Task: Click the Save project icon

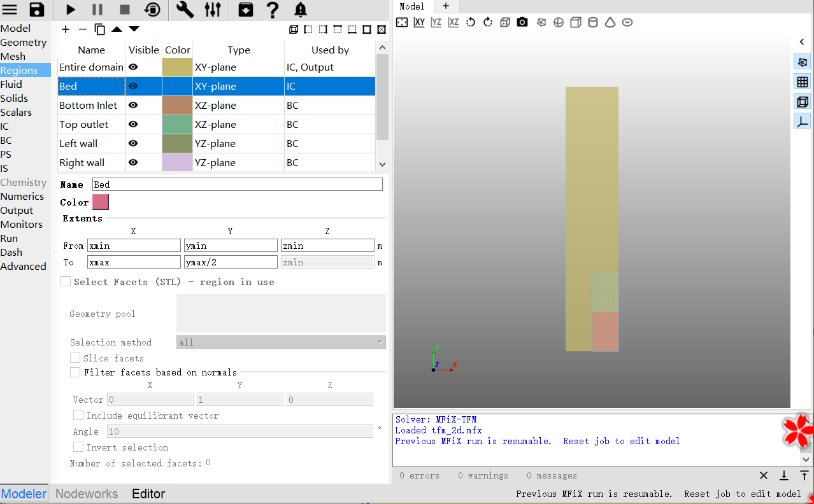Action: (x=37, y=10)
